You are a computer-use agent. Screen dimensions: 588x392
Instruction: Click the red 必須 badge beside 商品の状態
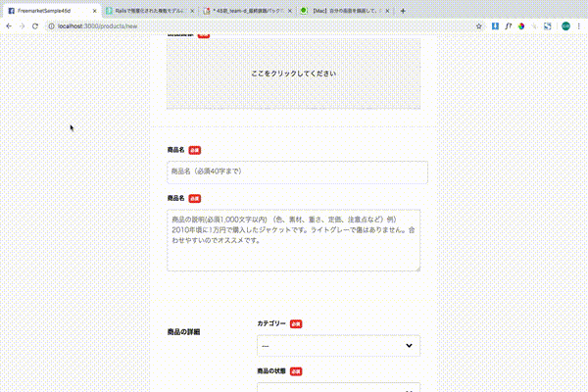point(296,371)
